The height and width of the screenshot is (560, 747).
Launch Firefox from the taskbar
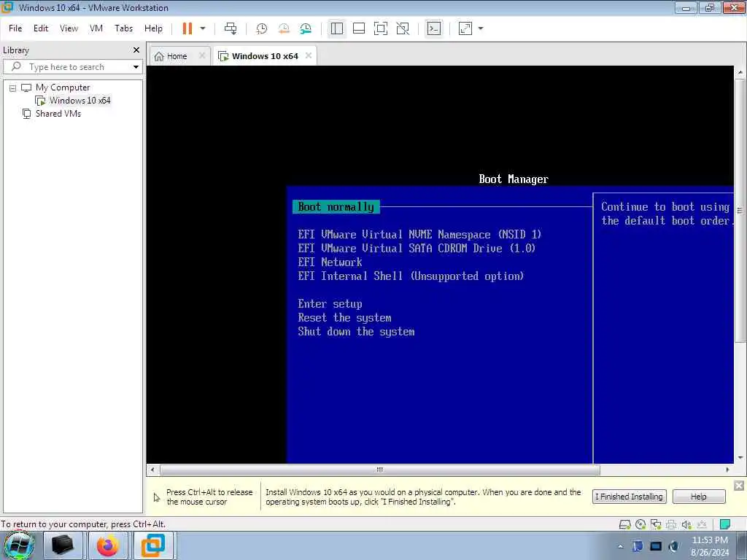108,545
